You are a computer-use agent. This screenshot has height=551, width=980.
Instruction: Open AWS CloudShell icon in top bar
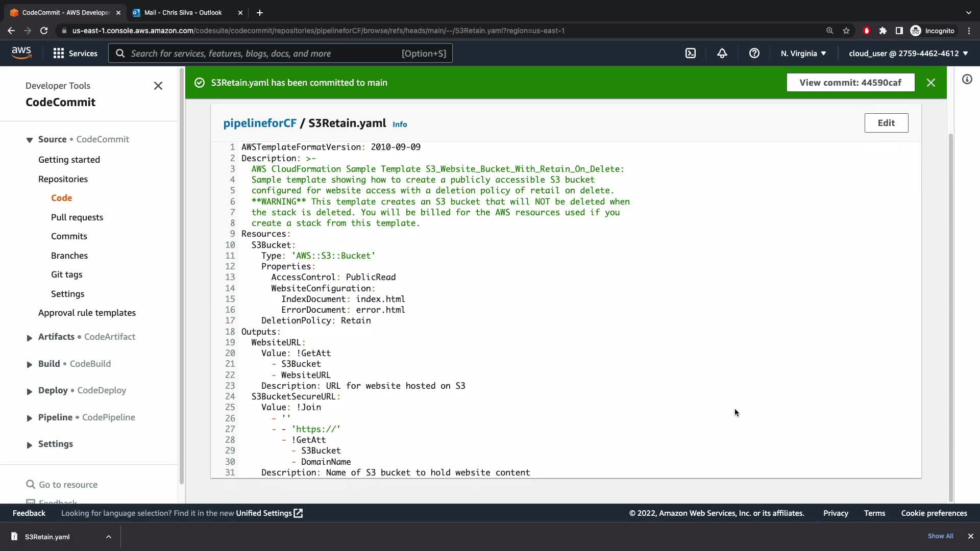[690, 53]
